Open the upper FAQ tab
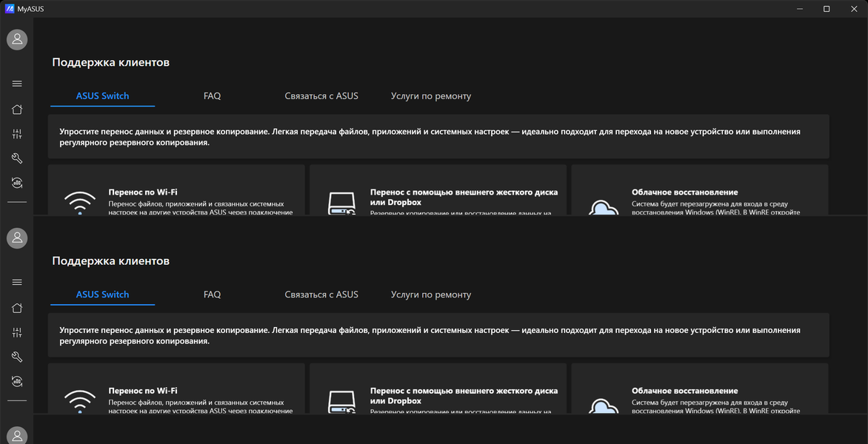868x444 pixels. [x=212, y=95]
